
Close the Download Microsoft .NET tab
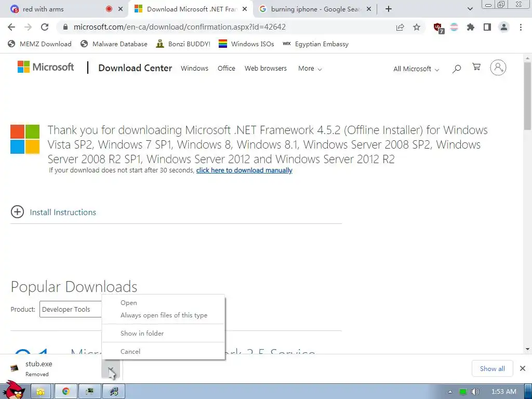click(x=245, y=9)
